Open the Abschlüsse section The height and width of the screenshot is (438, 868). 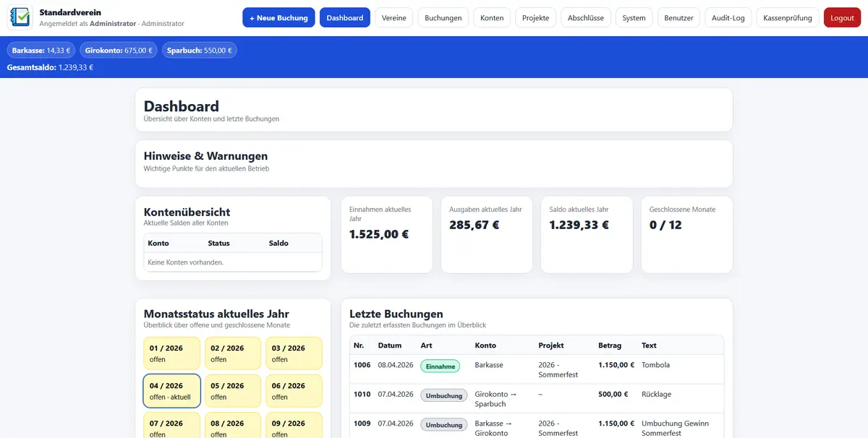[585, 17]
